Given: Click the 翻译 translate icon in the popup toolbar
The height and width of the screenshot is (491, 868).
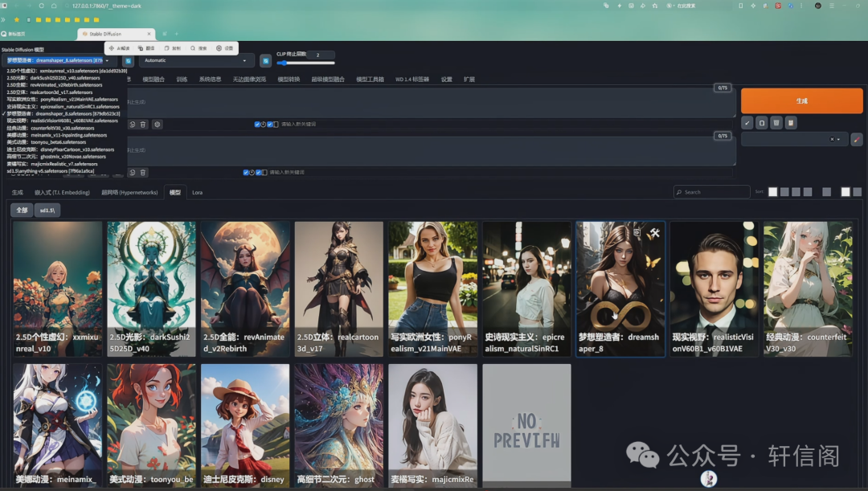Looking at the screenshot, I should tap(146, 48).
